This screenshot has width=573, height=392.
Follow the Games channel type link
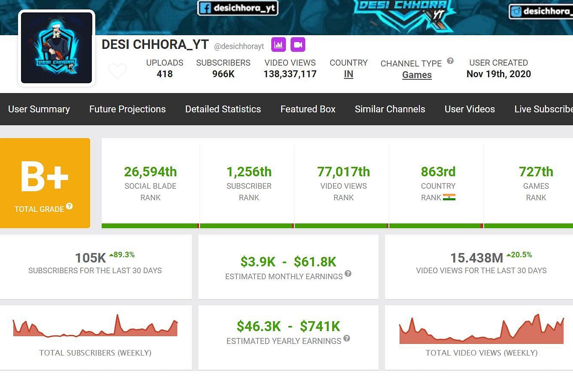point(417,75)
